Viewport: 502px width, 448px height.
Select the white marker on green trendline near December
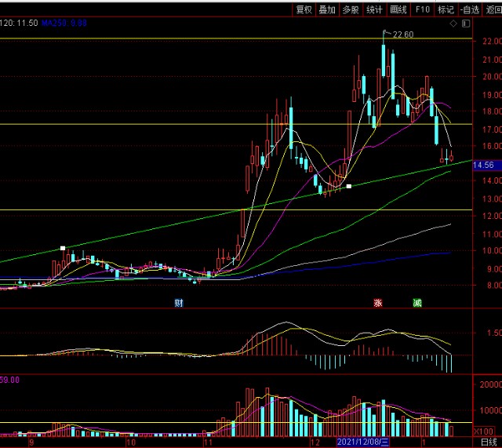[x=349, y=186]
